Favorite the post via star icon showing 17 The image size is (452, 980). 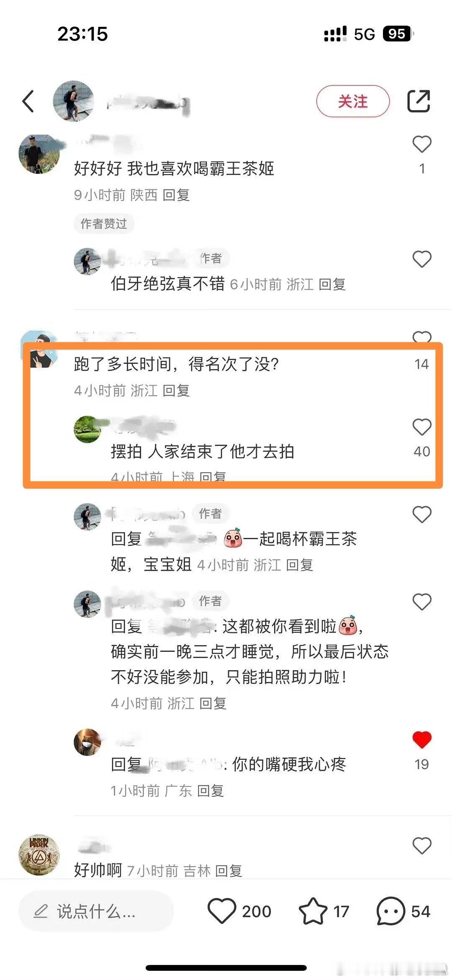pyautogui.click(x=313, y=911)
